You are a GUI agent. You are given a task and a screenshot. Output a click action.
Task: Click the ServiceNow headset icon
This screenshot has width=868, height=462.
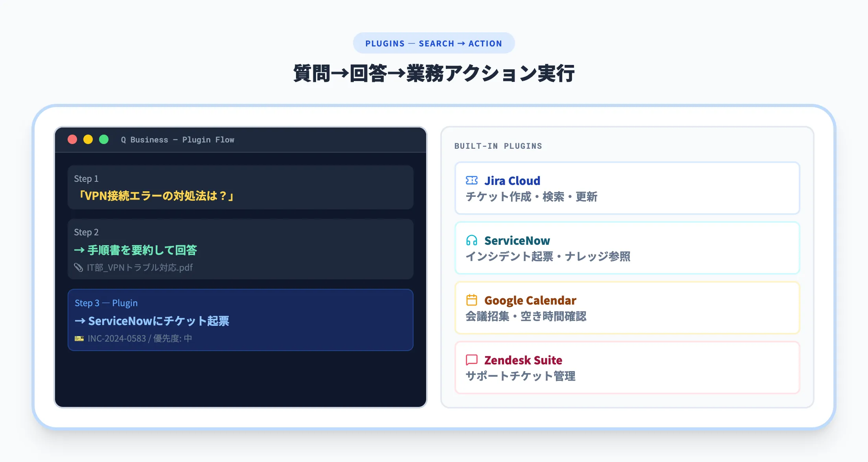[x=471, y=241]
